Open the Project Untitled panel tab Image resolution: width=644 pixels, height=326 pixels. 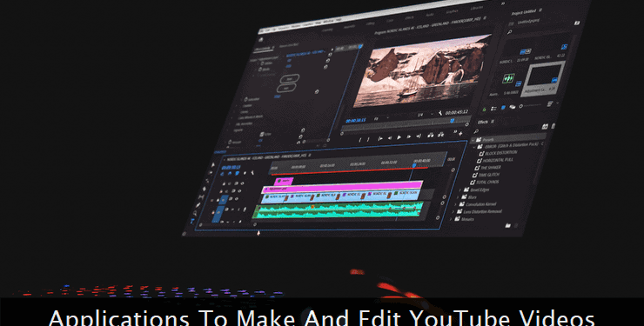click(524, 12)
